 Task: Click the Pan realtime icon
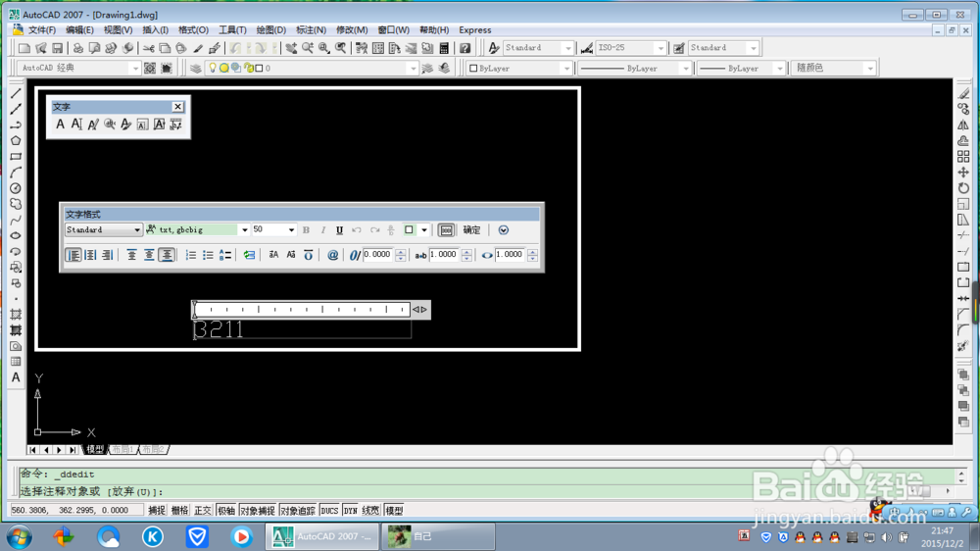291,48
